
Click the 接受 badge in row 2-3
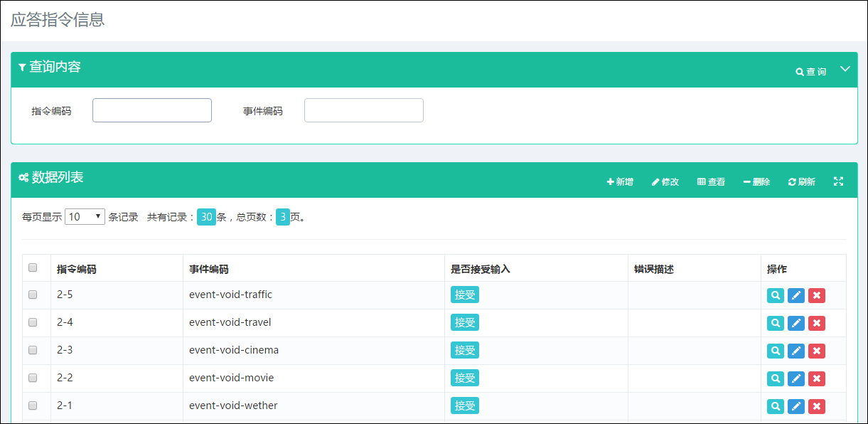click(465, 350)
